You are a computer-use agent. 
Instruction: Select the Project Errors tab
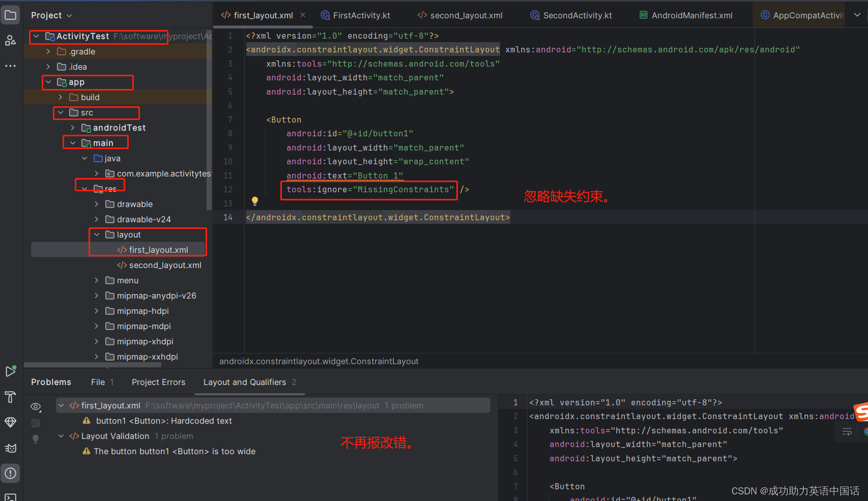point(158,382)
